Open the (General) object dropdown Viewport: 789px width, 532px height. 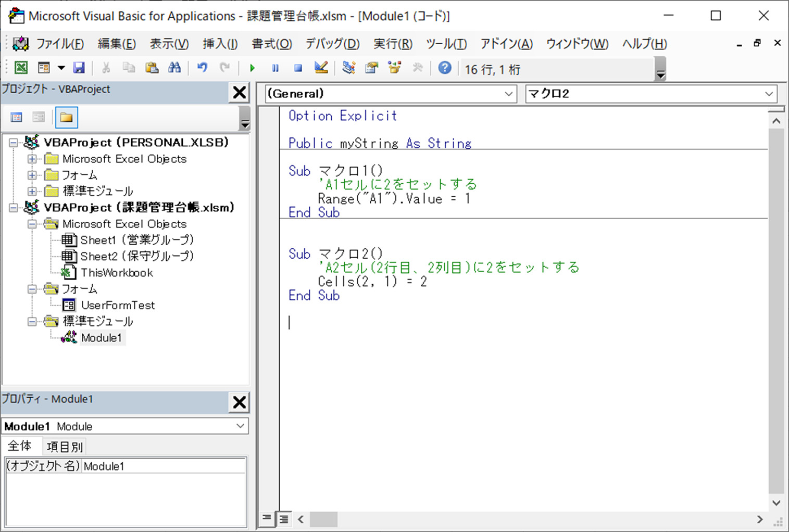tap(508, 94)
